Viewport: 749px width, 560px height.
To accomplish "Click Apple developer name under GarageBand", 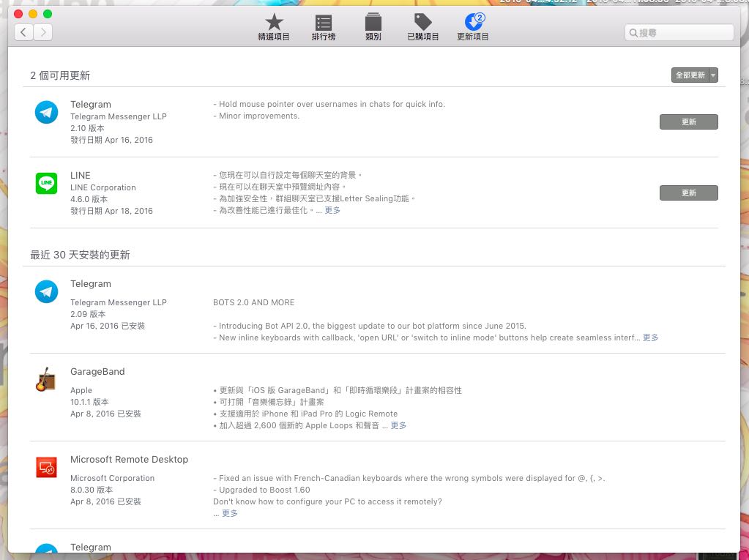I will tap(81, 390).
